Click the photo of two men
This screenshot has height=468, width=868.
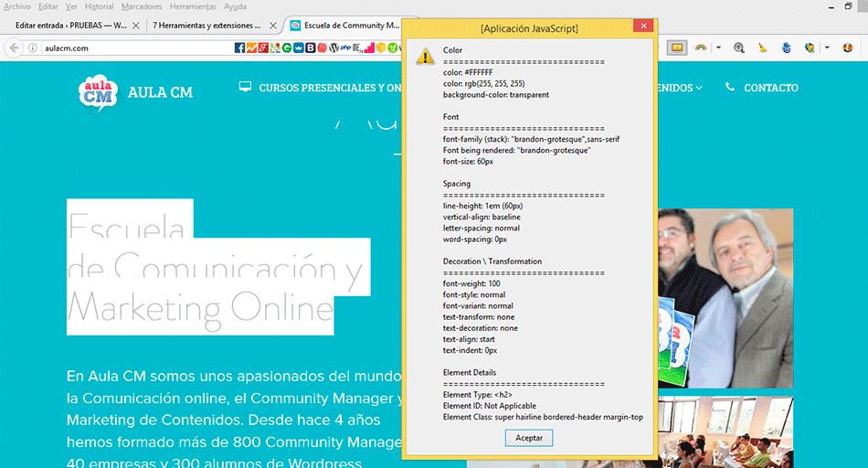point(725,298)
